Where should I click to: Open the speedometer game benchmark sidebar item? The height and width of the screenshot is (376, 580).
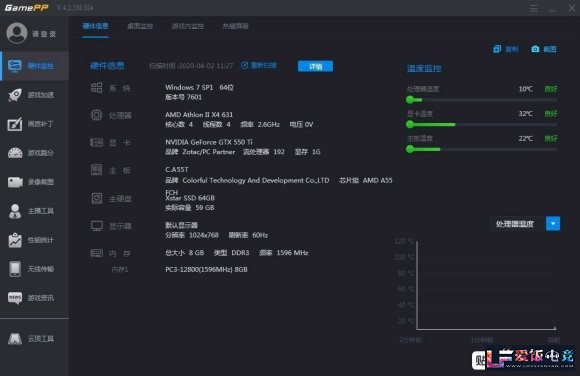35,153
